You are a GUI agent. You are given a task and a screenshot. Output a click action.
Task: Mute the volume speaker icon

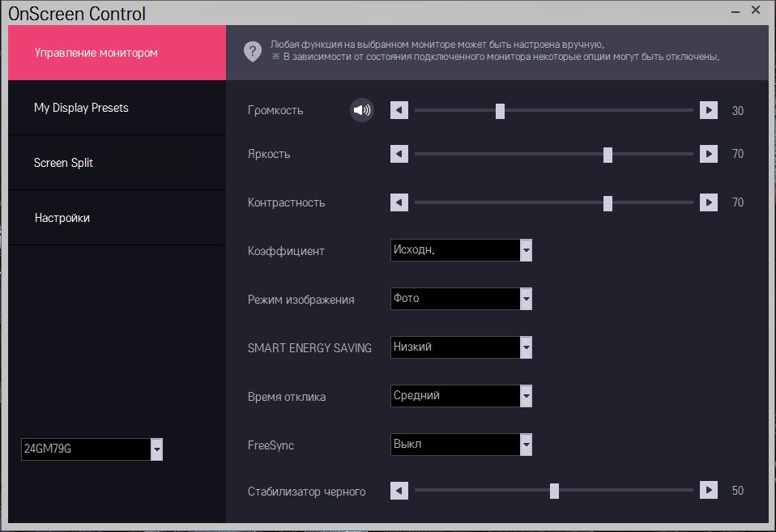362,110
